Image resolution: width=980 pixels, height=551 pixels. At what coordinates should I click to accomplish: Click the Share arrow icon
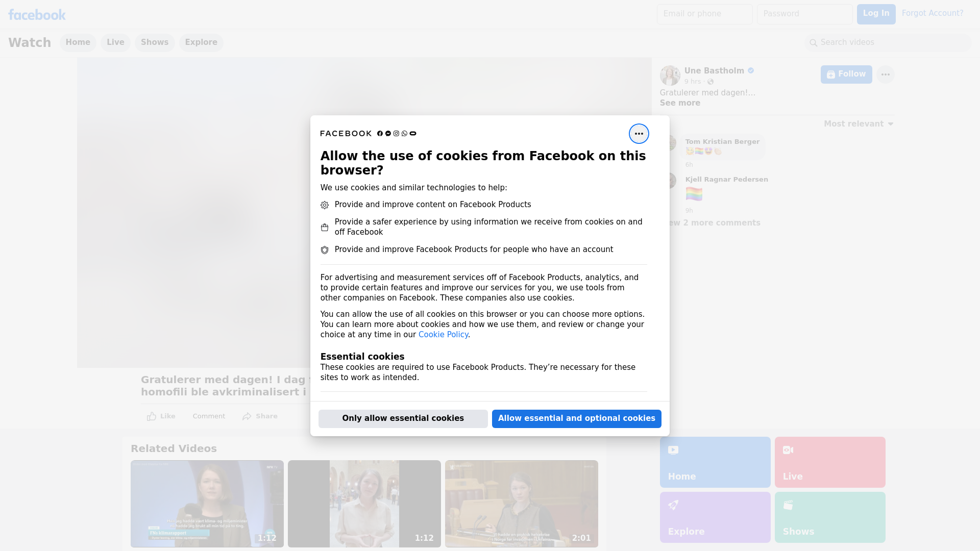[247, 416]
